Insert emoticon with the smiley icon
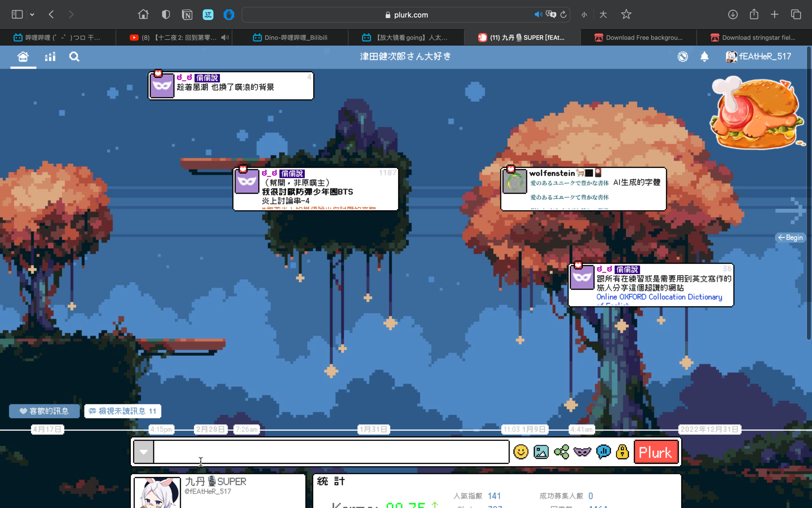Screen dimensions: 812x508 pos(521,452)
